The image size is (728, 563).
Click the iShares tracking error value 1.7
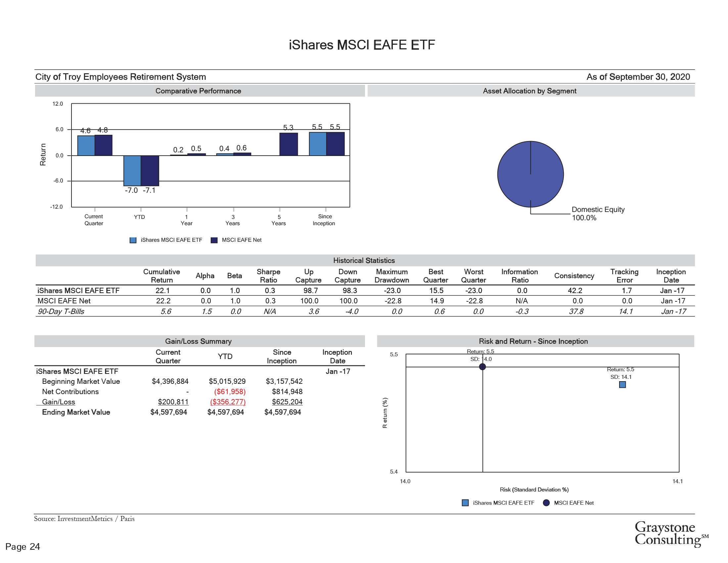627,290
